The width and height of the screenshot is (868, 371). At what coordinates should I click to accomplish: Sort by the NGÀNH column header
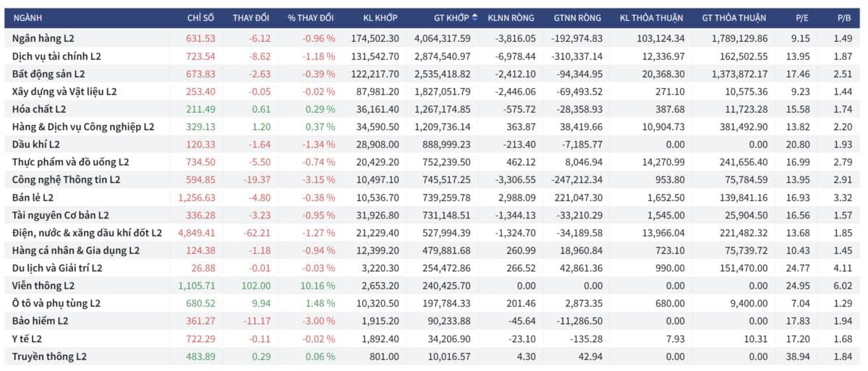pos(27,17)
